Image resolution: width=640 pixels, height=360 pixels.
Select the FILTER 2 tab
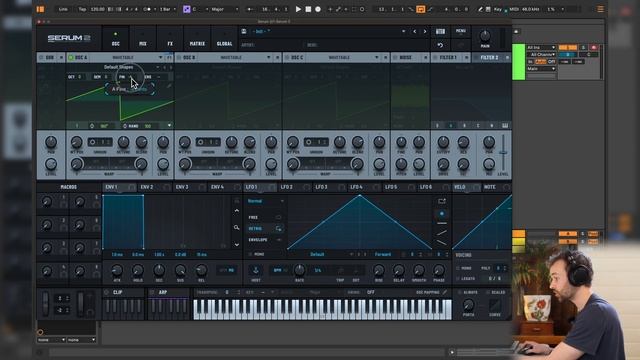(x=489, y=58)
